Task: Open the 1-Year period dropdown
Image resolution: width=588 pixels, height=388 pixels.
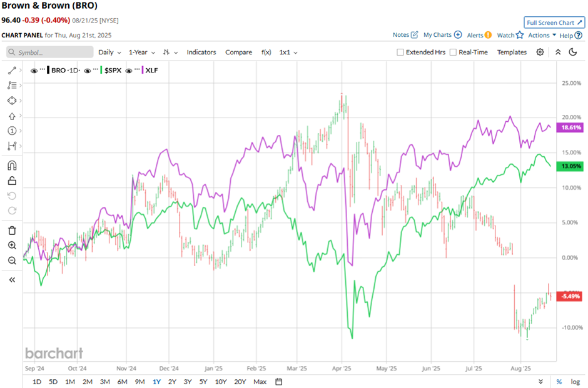Action: coord(142,52)
